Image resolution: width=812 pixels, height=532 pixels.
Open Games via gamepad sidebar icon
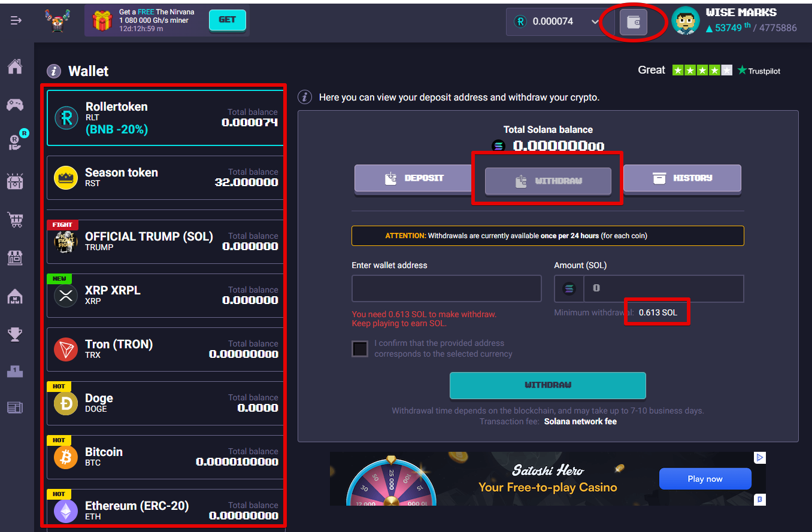coord(15,105)
